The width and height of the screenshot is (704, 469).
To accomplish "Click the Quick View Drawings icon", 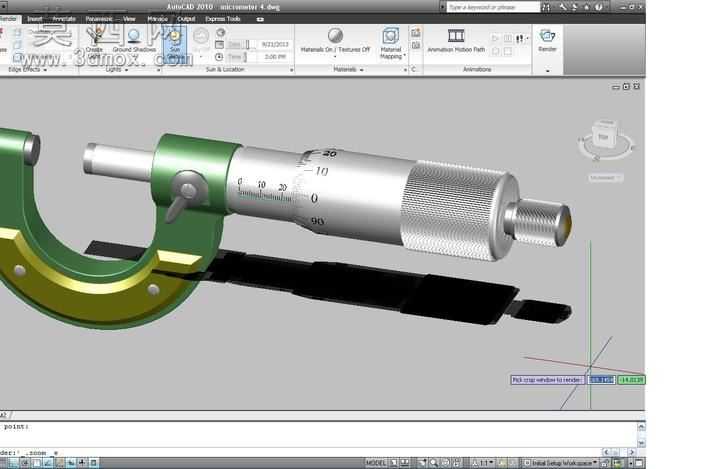I will tap(405, 462).
